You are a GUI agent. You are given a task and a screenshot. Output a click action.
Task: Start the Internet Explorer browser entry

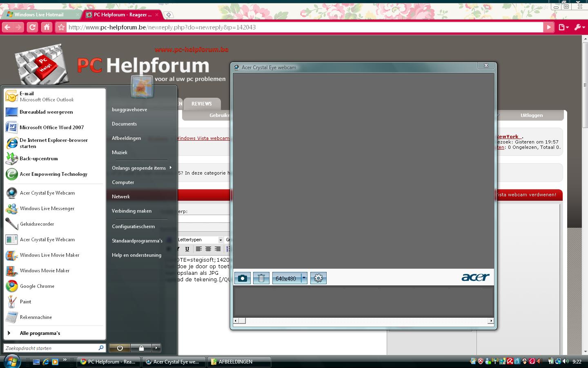pos(55,143)
